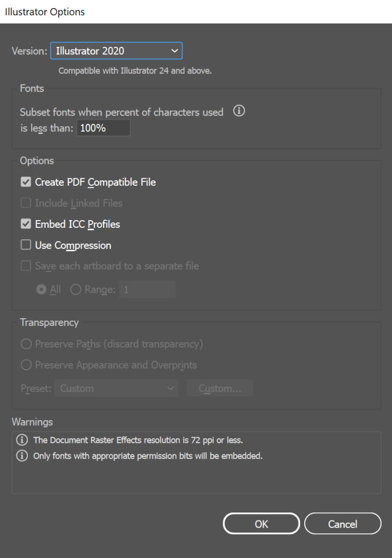The height and width of the screenshot is (558, 392).
Task: Click the subset fonts percent field
Action: [103, 129]
